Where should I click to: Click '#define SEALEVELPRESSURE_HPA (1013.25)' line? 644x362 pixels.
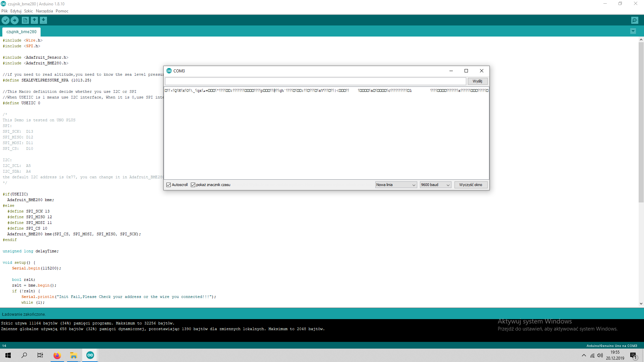click(47, 80)
